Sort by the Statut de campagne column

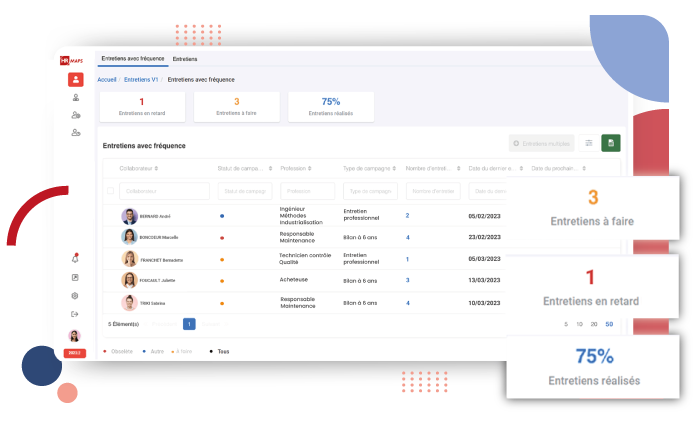pyautogui.click(x=245, y=168)
